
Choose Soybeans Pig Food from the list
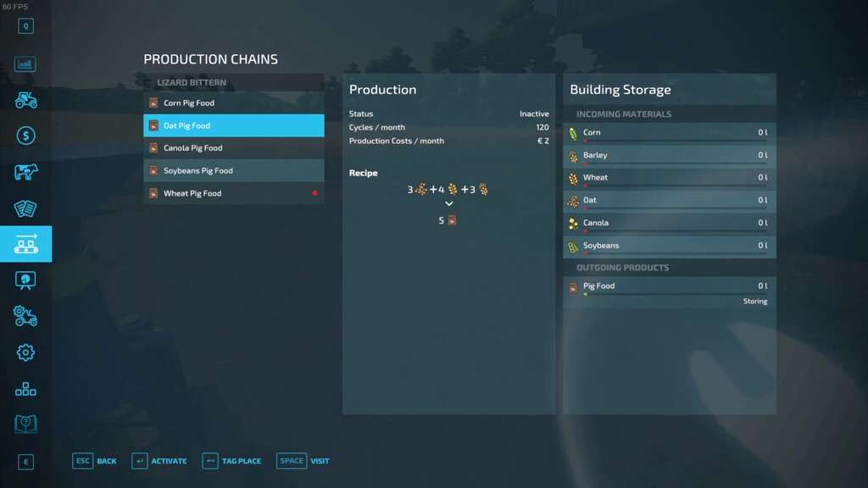click(233, 170)
